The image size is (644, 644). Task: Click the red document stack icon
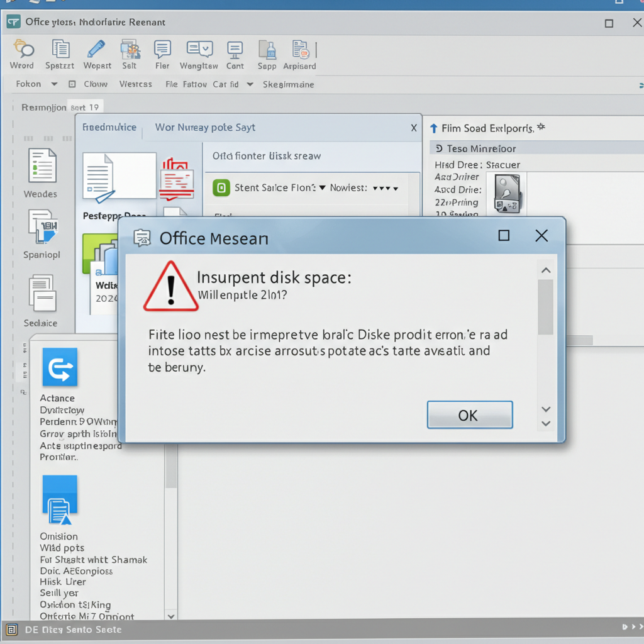point(177,179)
